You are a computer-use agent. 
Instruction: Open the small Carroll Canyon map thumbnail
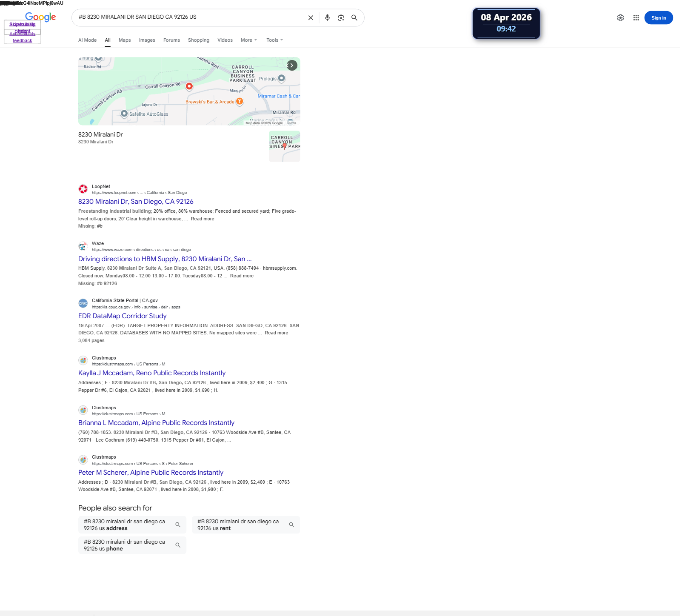[x=285, y=146]
